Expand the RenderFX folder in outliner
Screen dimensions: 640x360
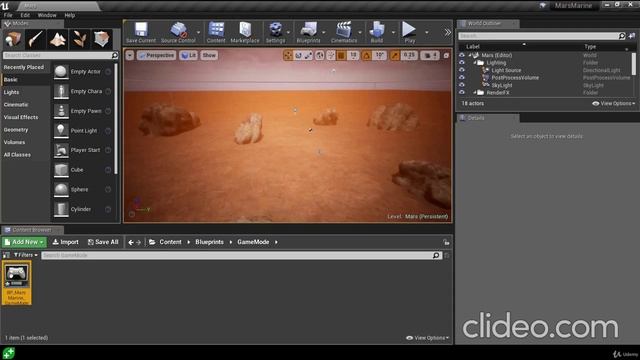click(475, 93)
